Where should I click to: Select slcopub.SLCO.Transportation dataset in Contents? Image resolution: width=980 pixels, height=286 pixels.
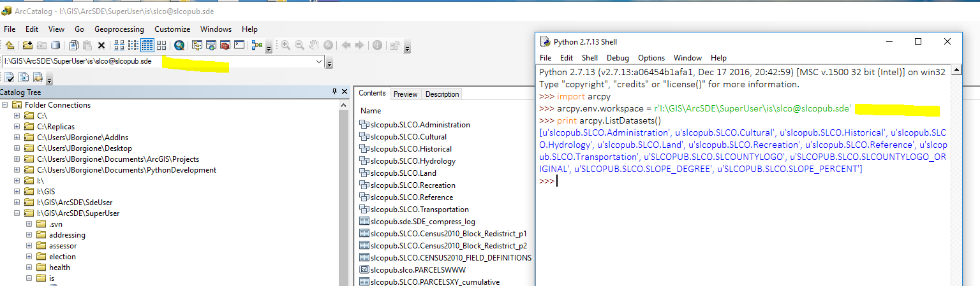click(x=414, y=210)
